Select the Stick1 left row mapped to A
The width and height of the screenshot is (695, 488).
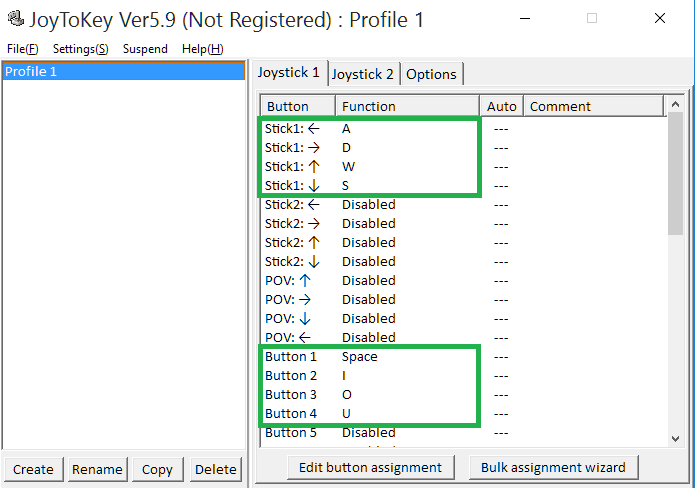click(463, 129)
